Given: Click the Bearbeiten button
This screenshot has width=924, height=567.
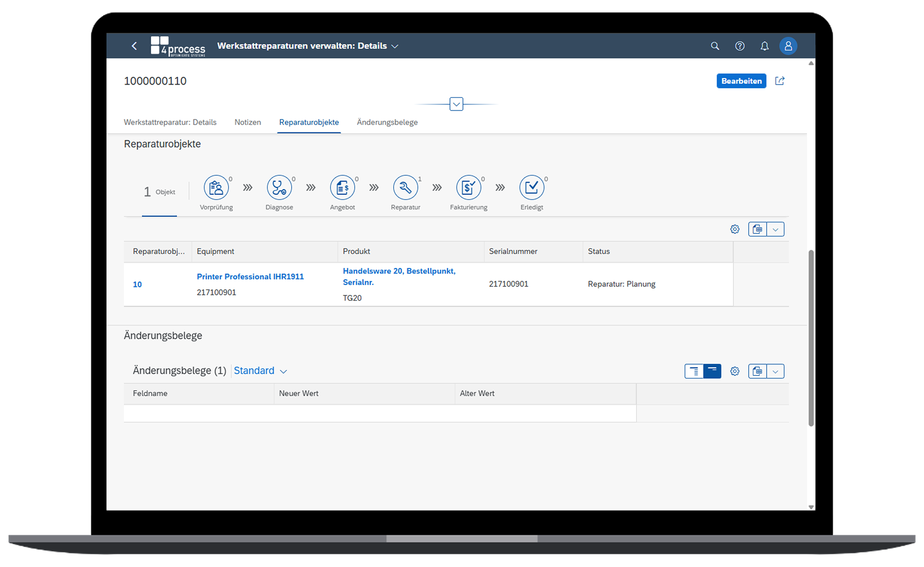Looking at the screenshot, I should (x=741, y=81).
